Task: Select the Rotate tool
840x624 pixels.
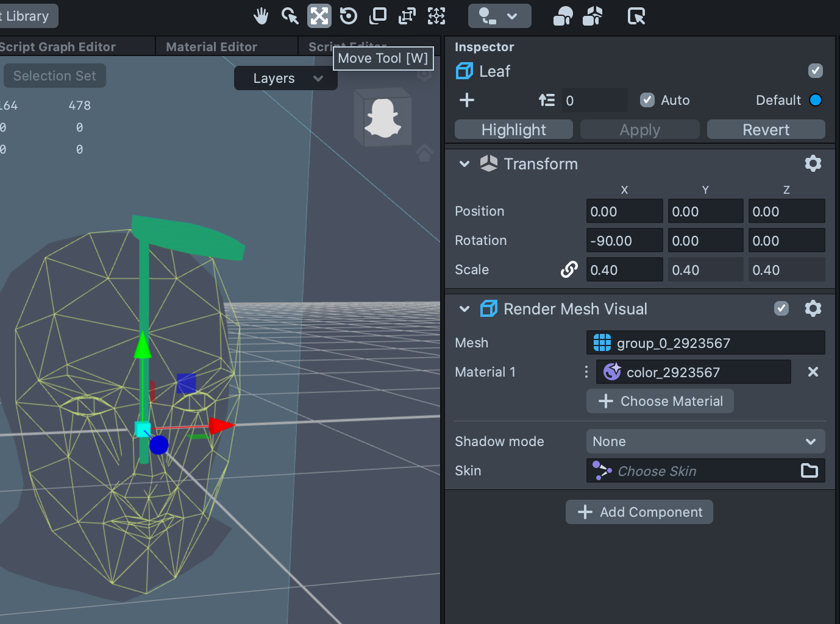Action: (x=348, y=16)
